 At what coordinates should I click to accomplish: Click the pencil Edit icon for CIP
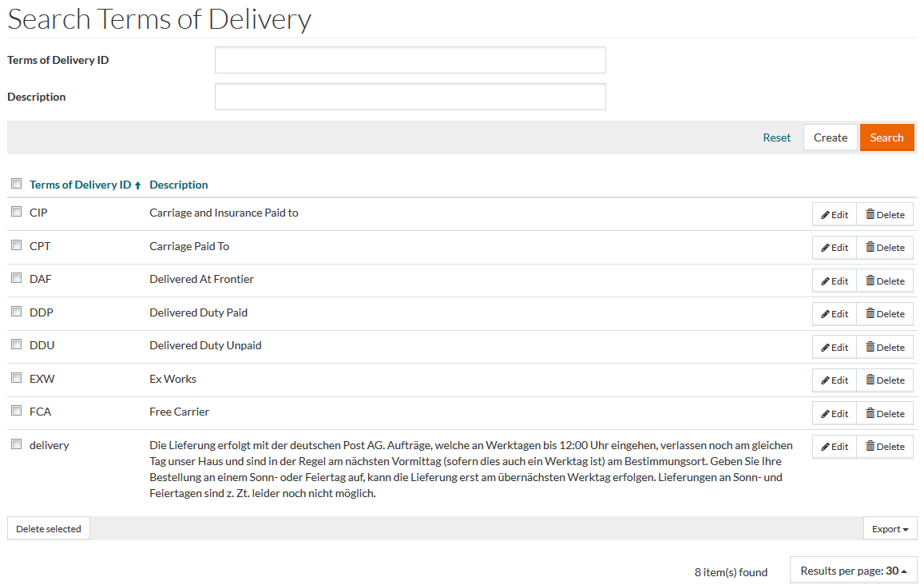[x=826, y=215]
